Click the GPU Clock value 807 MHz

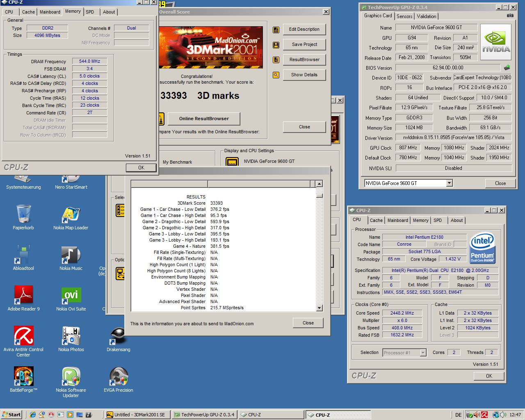(408, 148)
